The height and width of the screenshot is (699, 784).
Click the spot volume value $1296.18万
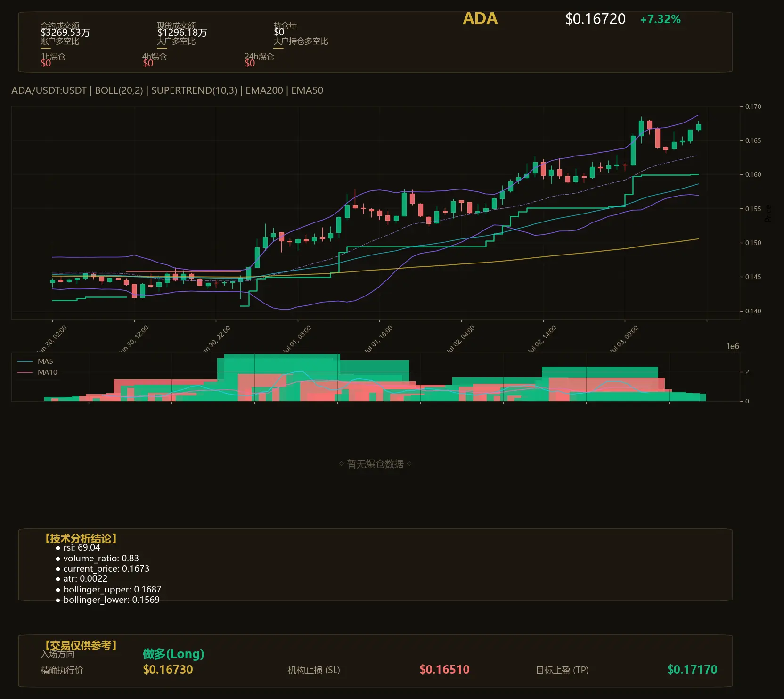pos(182,33)
